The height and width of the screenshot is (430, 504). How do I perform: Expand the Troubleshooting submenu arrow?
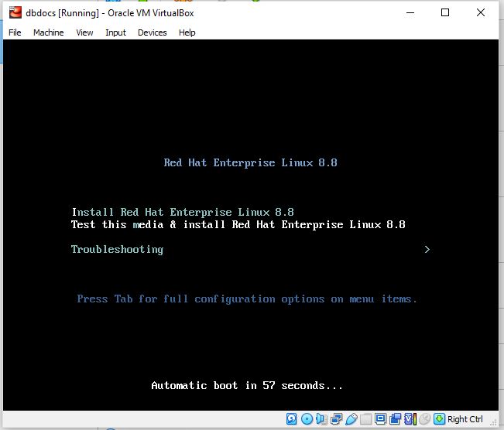[427, 250]
